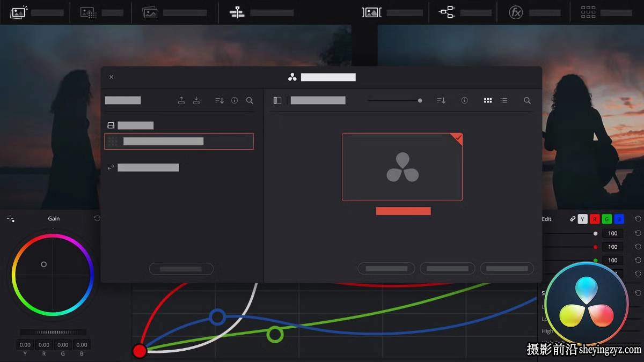Screen dimensions: 644x362
Task: Open the nodes icon in top bar
Action: pos(447,12)
